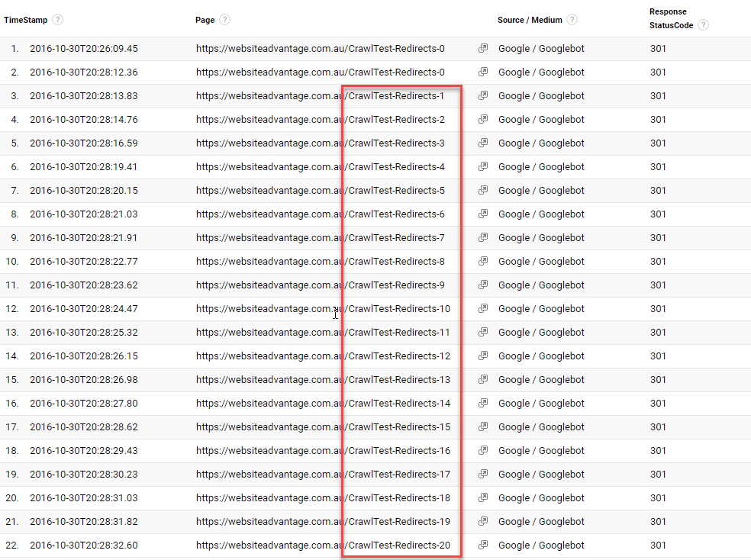751x560 pixels.
Task: Select Google / Googlebot in row 7
Action: coord(541,190)
